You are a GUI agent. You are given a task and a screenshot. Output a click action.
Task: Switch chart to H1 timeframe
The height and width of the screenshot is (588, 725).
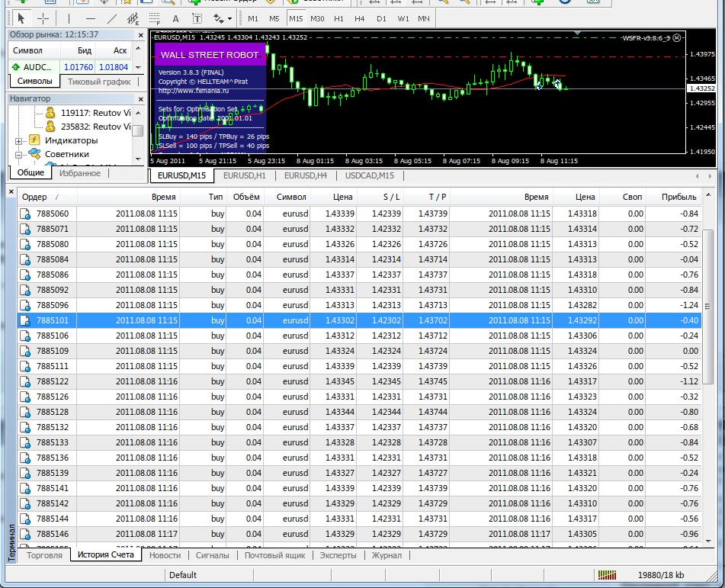coord(339,18)
